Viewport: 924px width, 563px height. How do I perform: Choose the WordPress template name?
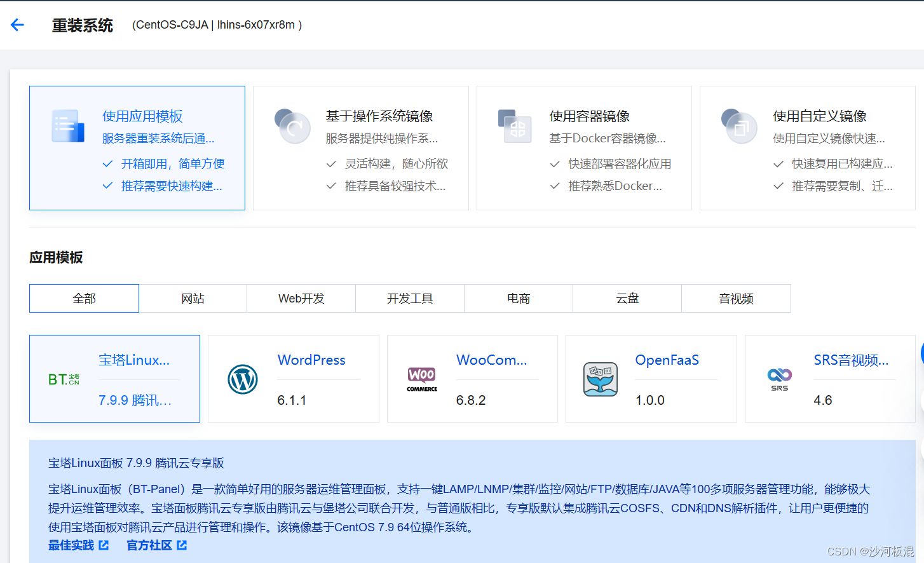coord(311,360)
